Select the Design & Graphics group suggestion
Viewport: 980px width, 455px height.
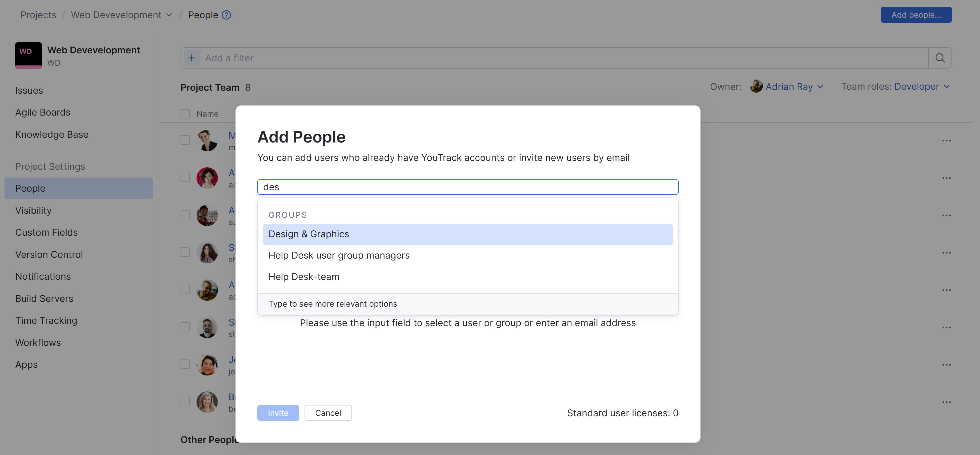[x=309, y=234]
